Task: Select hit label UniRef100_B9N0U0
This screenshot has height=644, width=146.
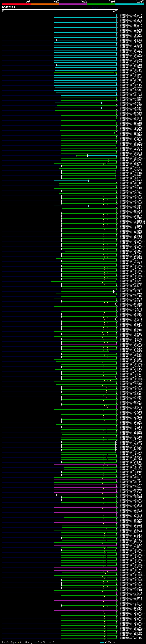Action: click(x=131, y=32)
